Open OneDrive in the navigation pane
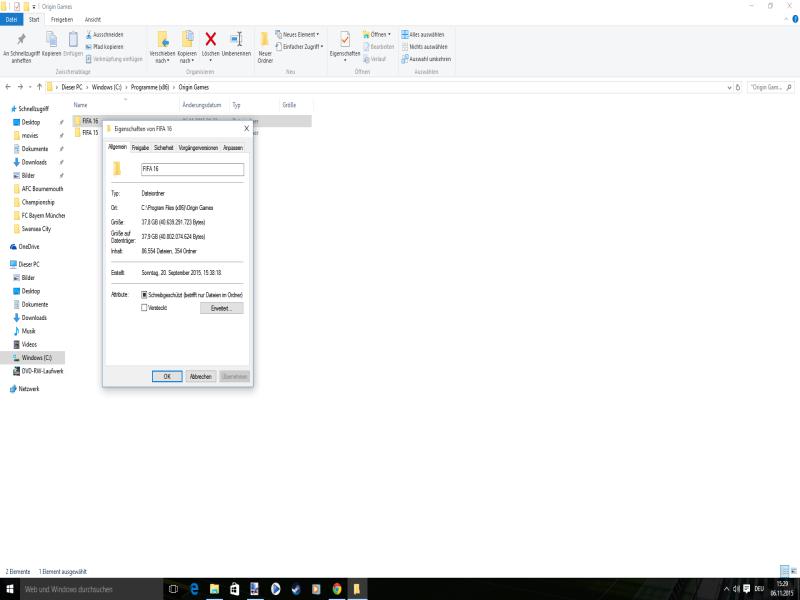 (29, 246)
